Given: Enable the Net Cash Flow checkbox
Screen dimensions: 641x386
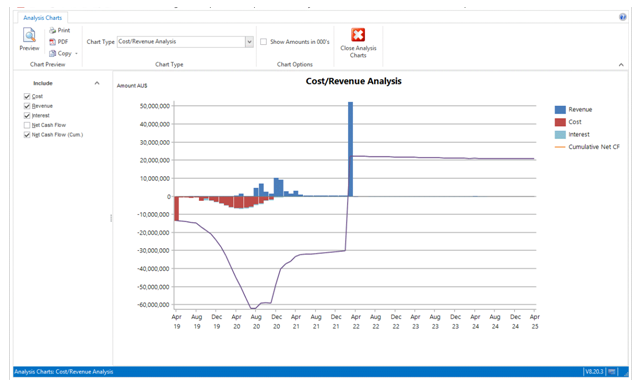Looking at the screenshot, I should point(27,125).
